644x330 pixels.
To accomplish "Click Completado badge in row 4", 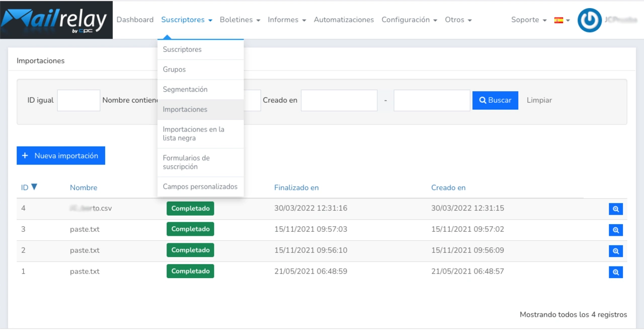I will coord(190,208).
